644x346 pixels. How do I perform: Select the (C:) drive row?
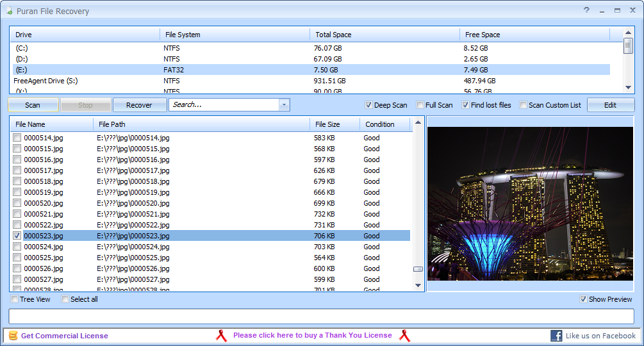pos(311,48)
